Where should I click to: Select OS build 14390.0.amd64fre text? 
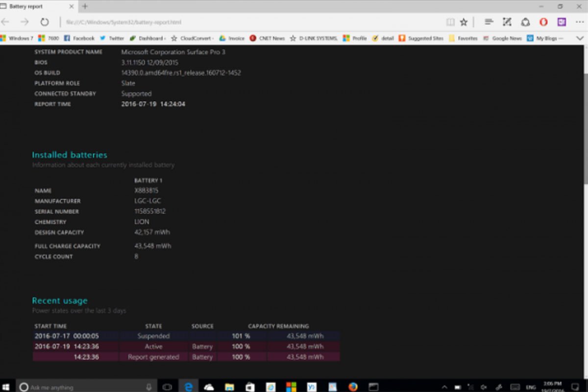click(x=181, y=73)
